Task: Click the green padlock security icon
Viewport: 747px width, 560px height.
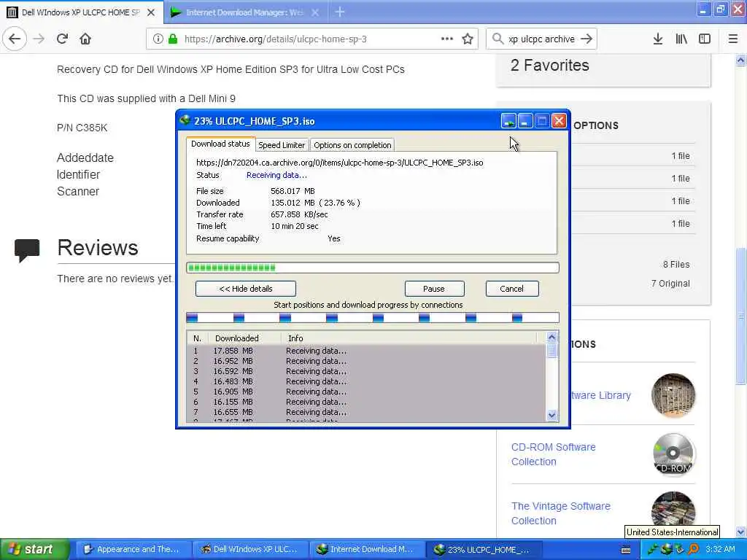Action: tap(173, 39)
